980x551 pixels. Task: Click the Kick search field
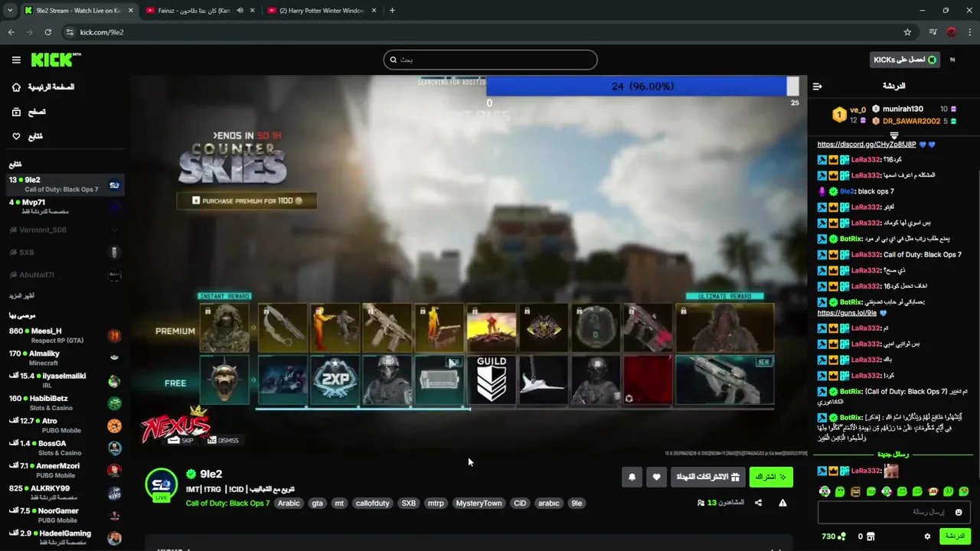click(x=490, y=60)
